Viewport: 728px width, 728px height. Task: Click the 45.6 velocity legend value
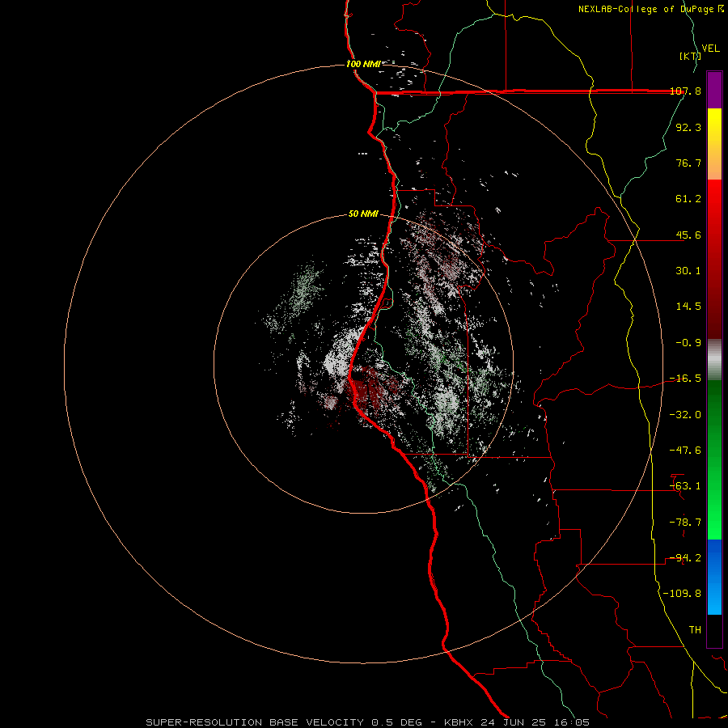point(688,235)
